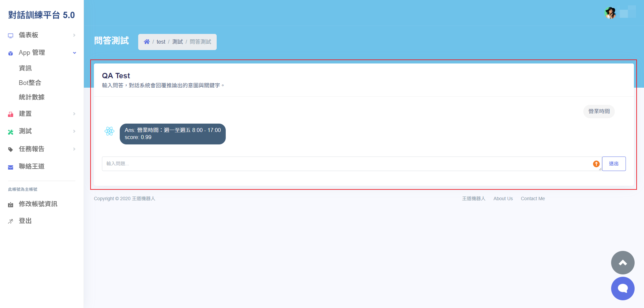This screenshot has width=644, height=308.
Task: Open the 王道機器人 footer link
Action: tap(474, 199)
